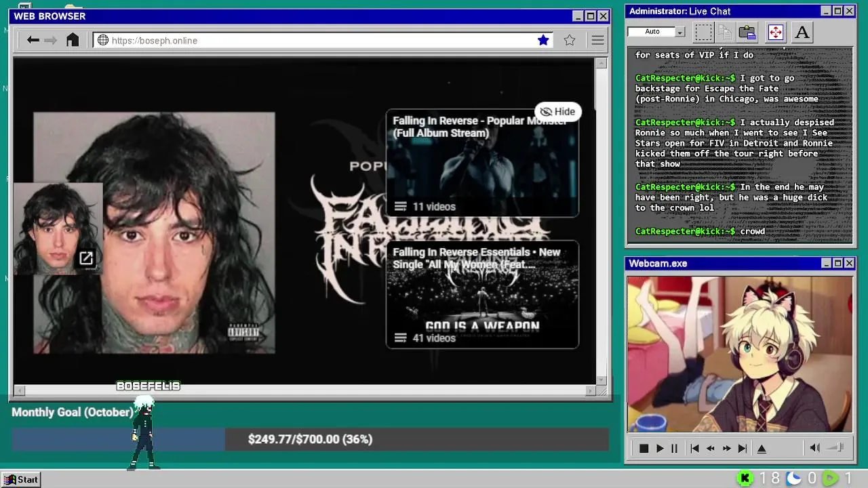This screenshot has height=488, width=868.
Task: Close the Webcam.exe window
Action: pyautogui.click(x=849, y=263)
